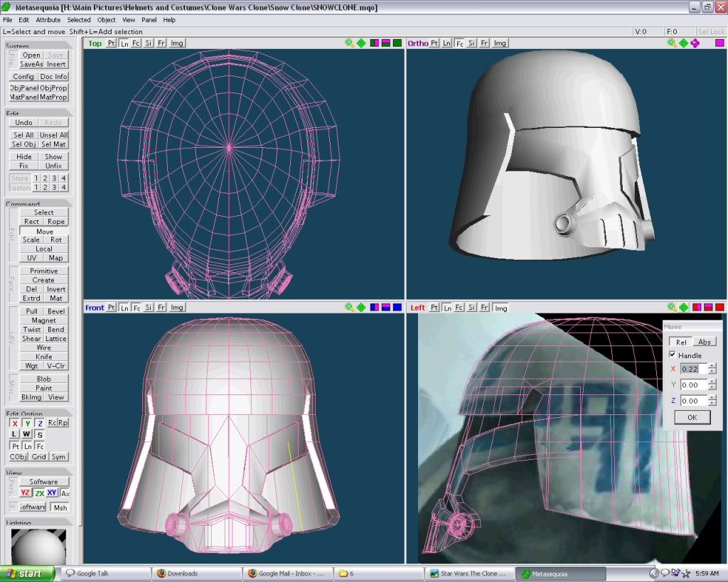Toggle Y axis edit option
The height and width of the screenshot is (582, 728).
pyautogui.click(x=28, y=424)
